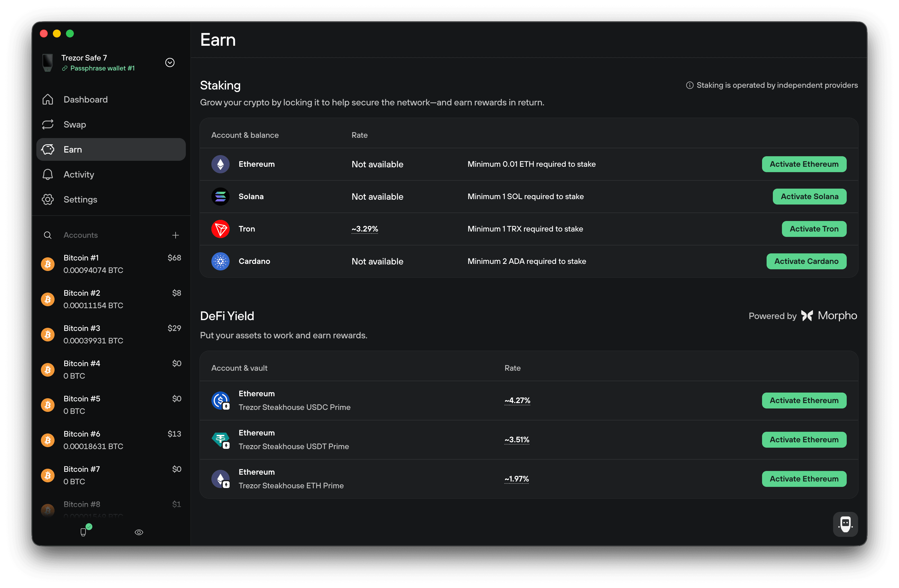Image resolution: width=899 pixels, height=588 pixels.
Task: Add a new account with plus icon
Action: click(176, 235)
